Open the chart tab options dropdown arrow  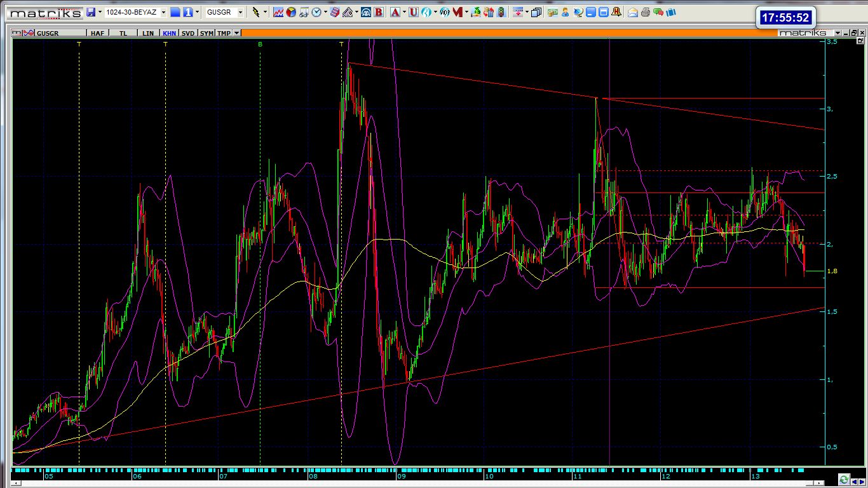pyautogui.click(x=237, y=33)
